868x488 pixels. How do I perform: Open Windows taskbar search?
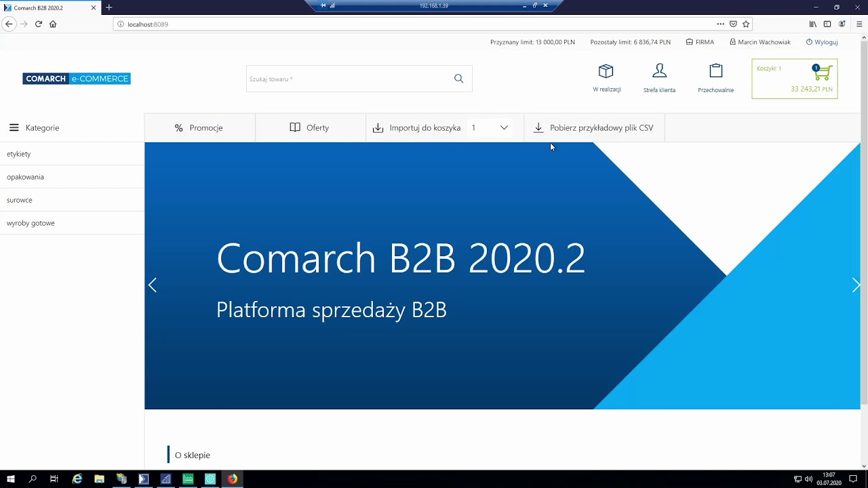pyautogui.click(x=32, y=479)
